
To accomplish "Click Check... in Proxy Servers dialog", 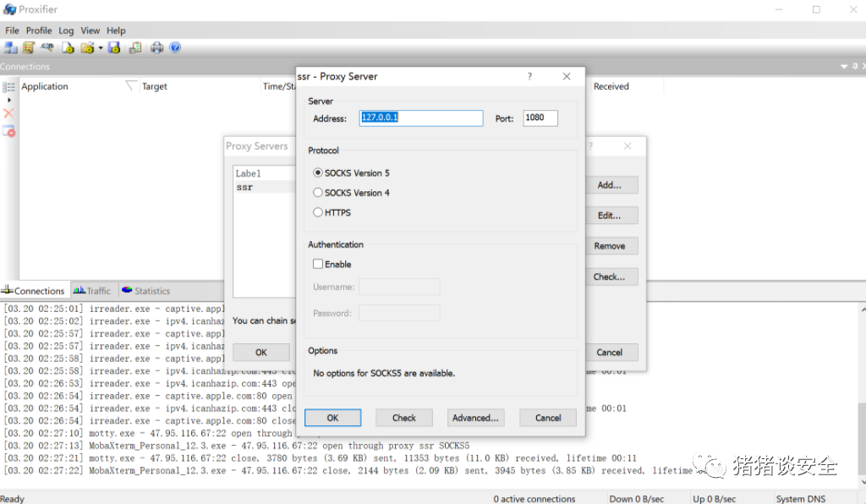I will (610, 277).
